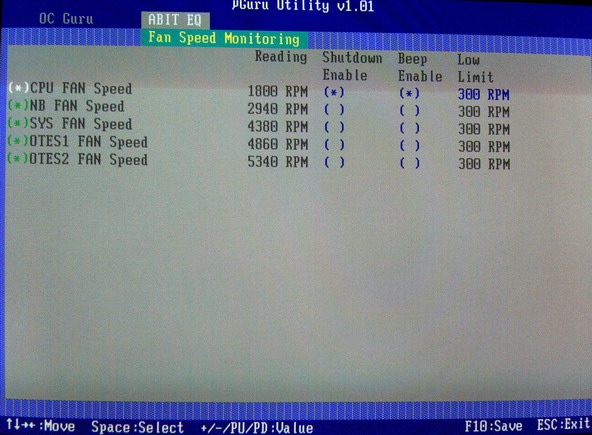The width and height of the screenshot is (592, 435).
Task: Enable Beep for OTES1 fan
Action: (410, 145)
